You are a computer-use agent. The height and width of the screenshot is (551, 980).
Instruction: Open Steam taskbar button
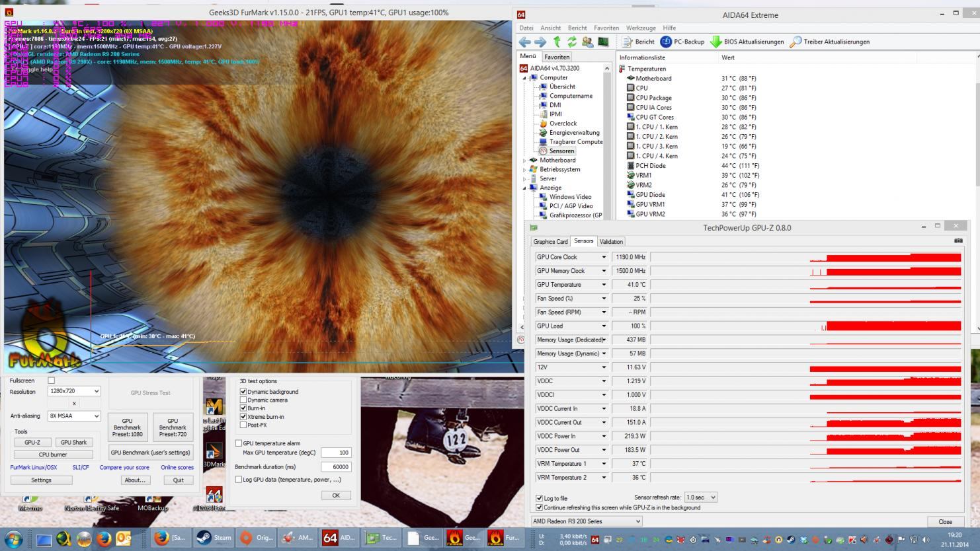click(214, 538)
